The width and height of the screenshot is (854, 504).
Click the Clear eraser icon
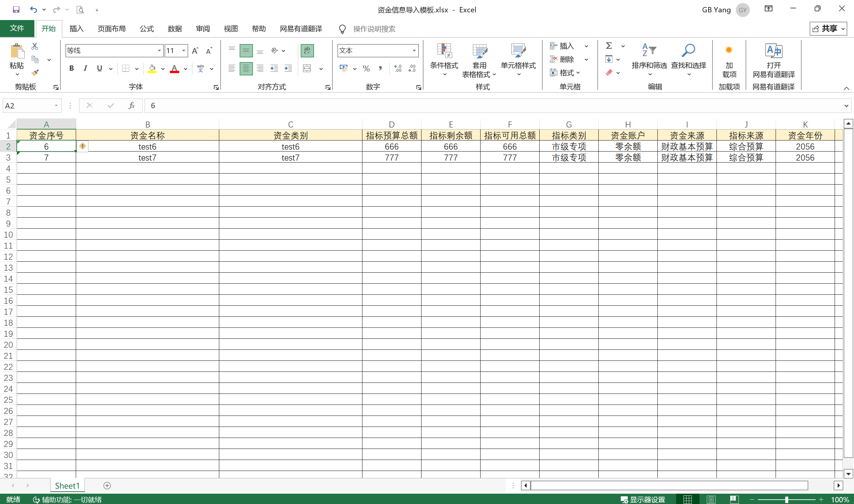pos(609,73)
